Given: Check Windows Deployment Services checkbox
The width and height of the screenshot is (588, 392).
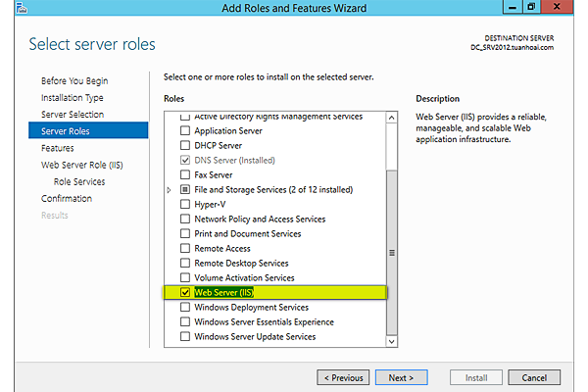Looking at the screenshot, I should point(185,307).
